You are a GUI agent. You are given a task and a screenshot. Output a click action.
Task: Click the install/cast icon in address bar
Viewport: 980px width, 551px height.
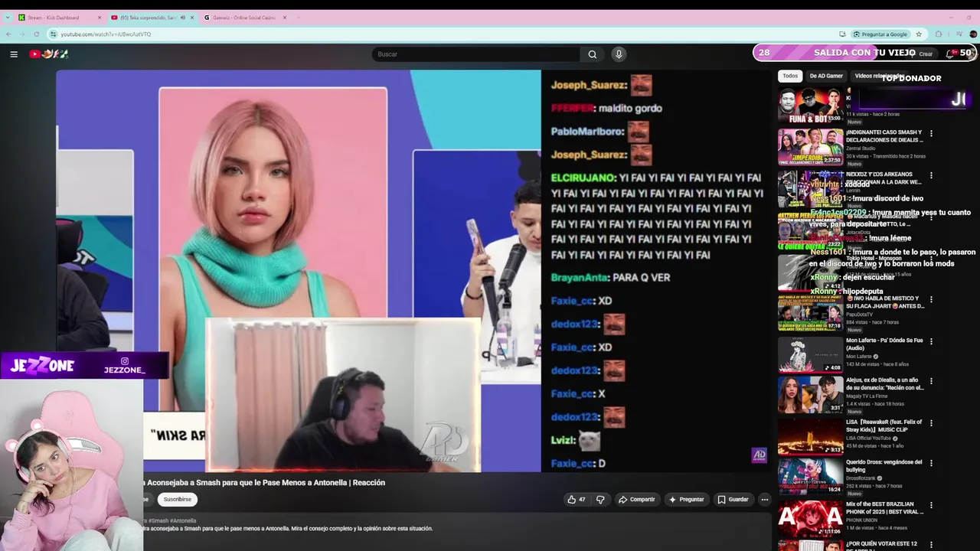tap(842, 34)
